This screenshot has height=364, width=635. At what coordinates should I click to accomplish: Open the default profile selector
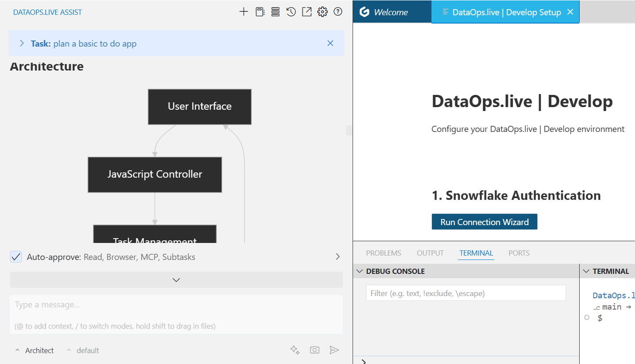point(83,351)
